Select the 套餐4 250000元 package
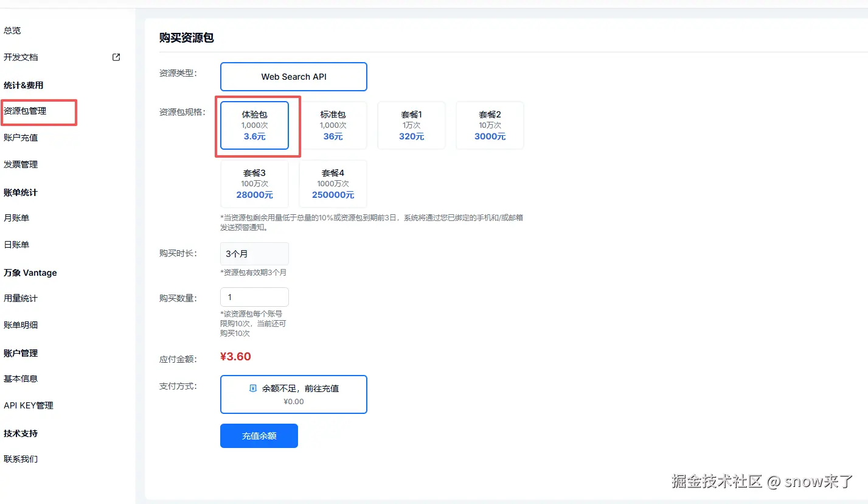868x504 pixels. coord(333,184)
